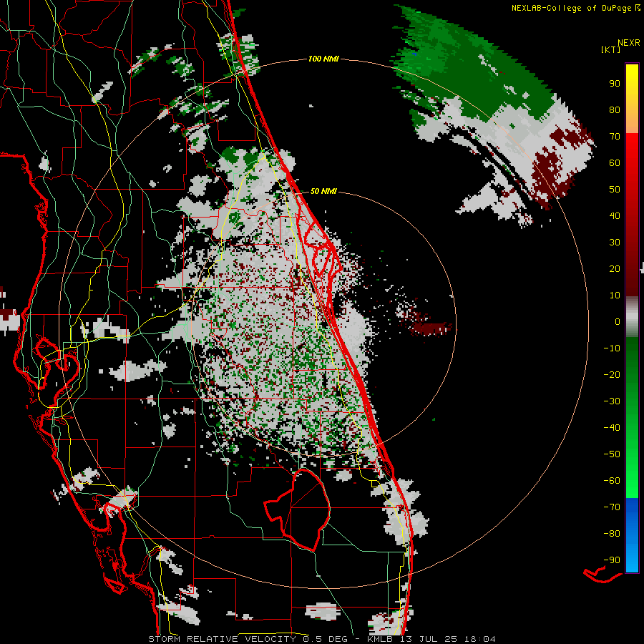Click the 40 value on the velocity scale
Image resolution: width=644 pixels, height=644 pixels.
pos(615,215)
